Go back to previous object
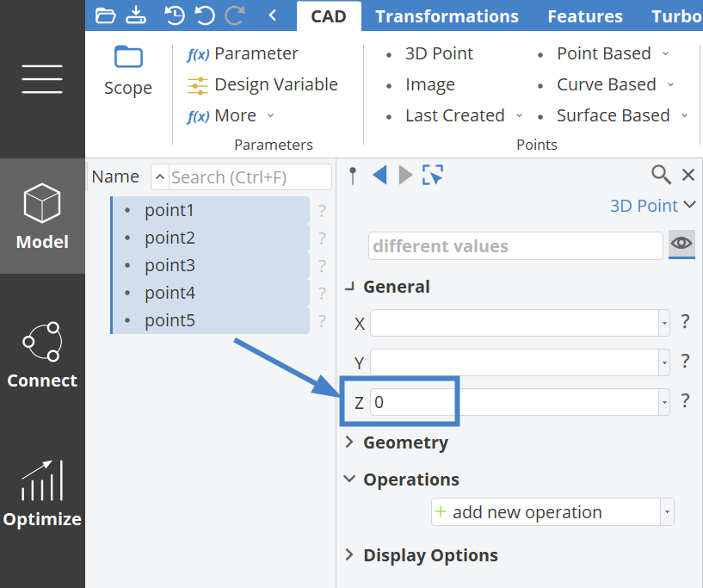Screen dimensions: 703x588 click(x=379, y=175)
